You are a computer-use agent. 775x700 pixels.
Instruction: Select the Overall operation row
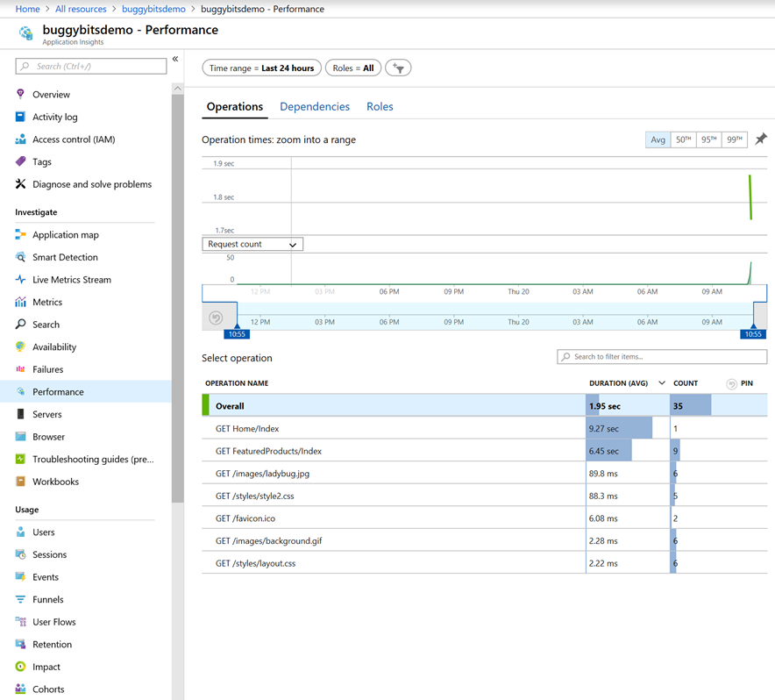(485, 405)
